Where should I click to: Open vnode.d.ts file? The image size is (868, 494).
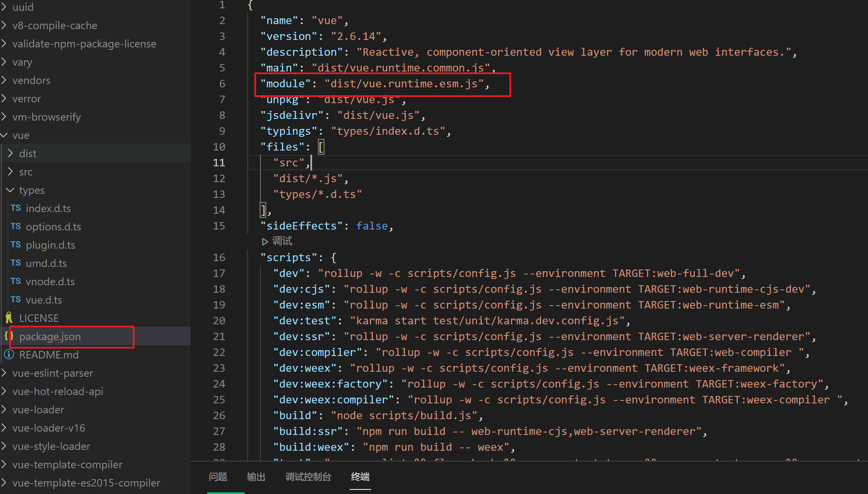click(x=50, y=282)
